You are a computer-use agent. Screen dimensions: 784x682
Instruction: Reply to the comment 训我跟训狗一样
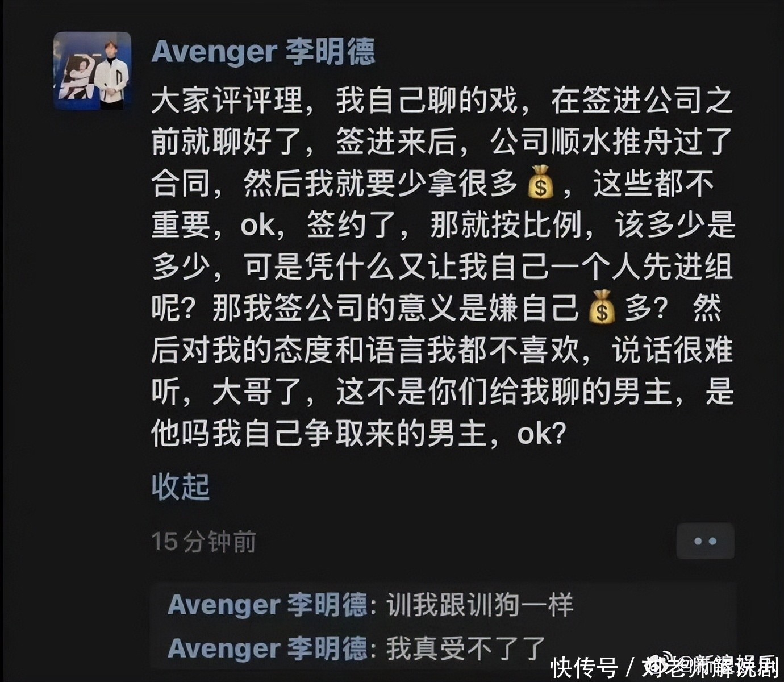tap(480, 605)
